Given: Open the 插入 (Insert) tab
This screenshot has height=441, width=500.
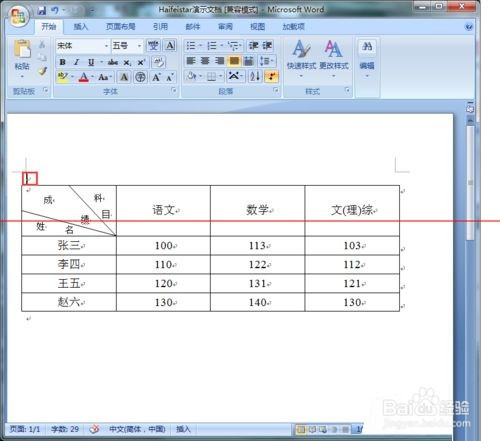Looking at the screenshot, I should click(80, 26).
